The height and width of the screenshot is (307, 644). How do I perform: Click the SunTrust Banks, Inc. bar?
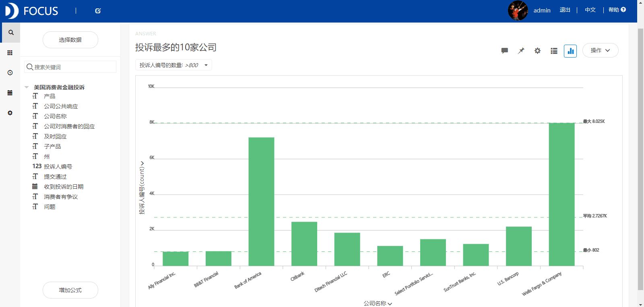click(x=476, y=255)
